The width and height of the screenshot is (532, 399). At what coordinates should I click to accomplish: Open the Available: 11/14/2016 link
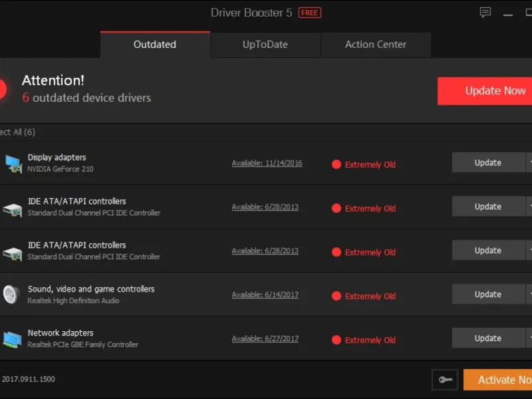coord(267,163)
